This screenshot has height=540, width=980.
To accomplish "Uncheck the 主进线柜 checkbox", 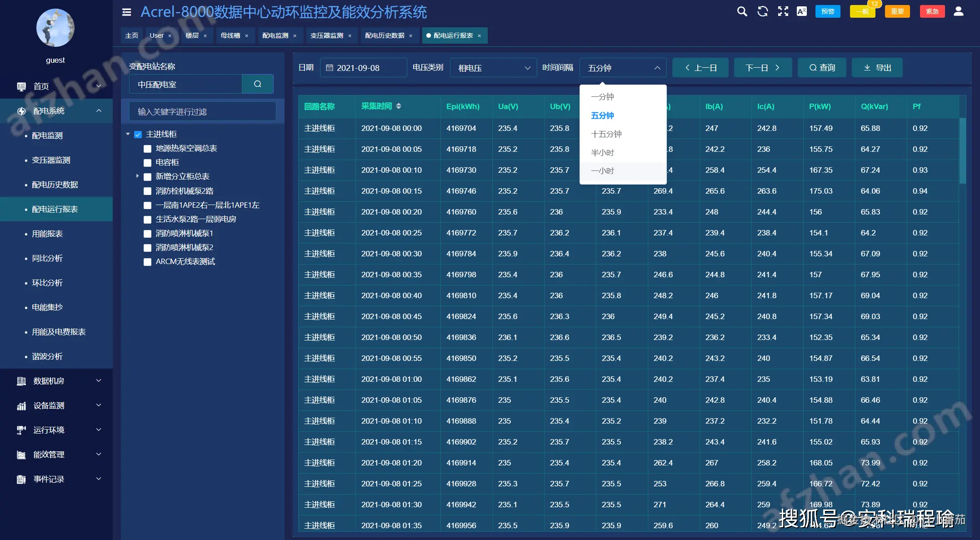I will tap(138, 135).
